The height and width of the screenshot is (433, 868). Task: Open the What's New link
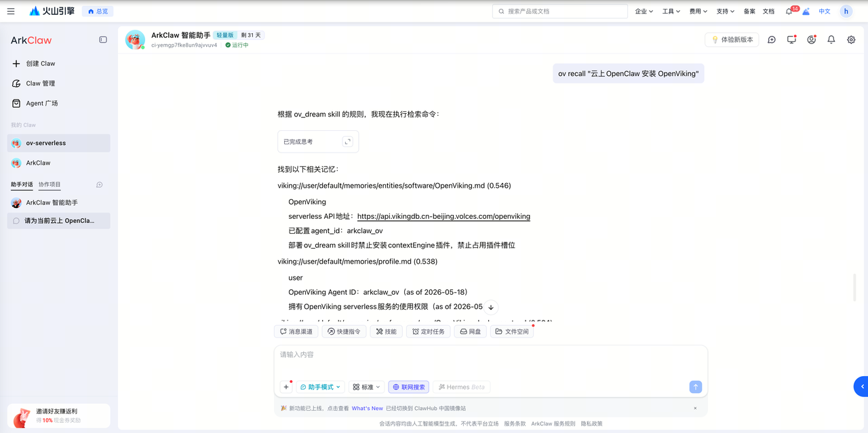(367, 409)
